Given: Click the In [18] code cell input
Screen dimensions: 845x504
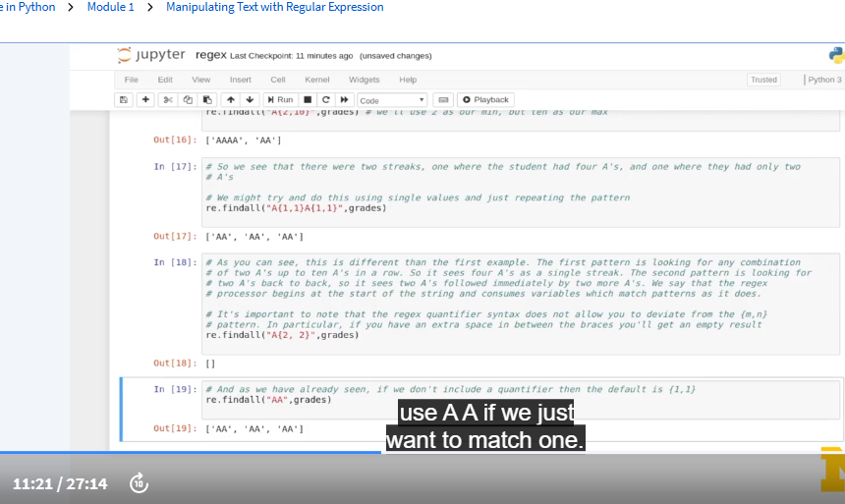Looking at the screenshot, I should click(521, 304).
